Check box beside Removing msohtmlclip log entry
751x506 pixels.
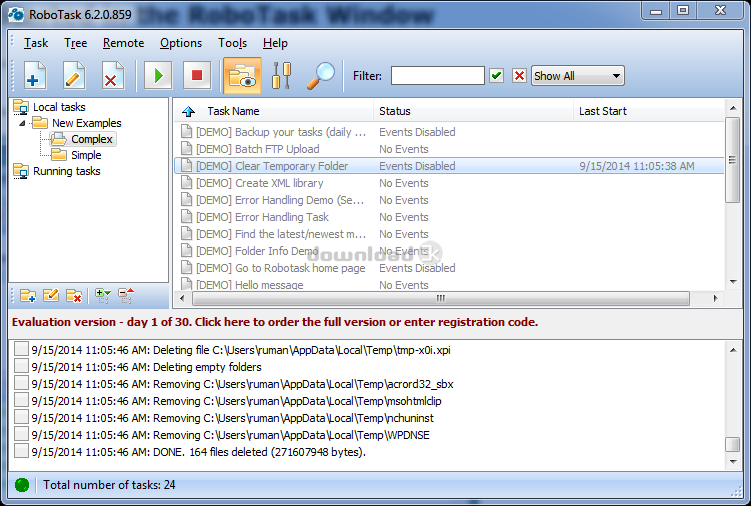pyautogui.click(x=21, y=400)
